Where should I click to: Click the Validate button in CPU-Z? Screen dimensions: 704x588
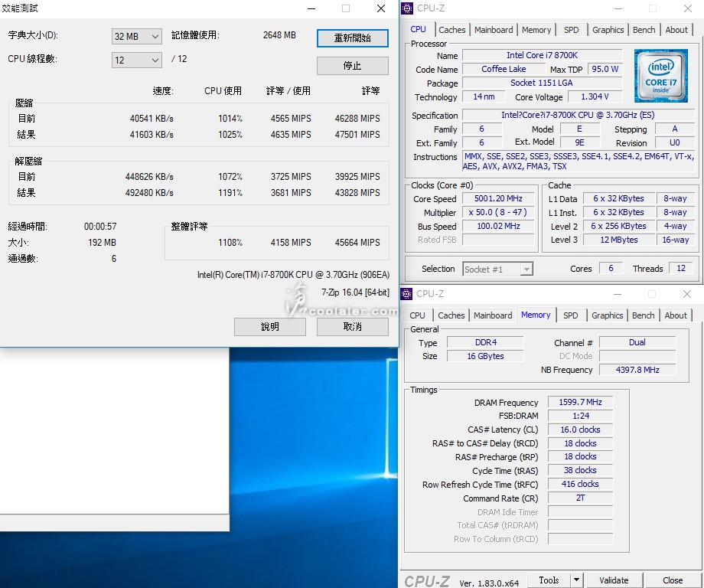point(614,580)
